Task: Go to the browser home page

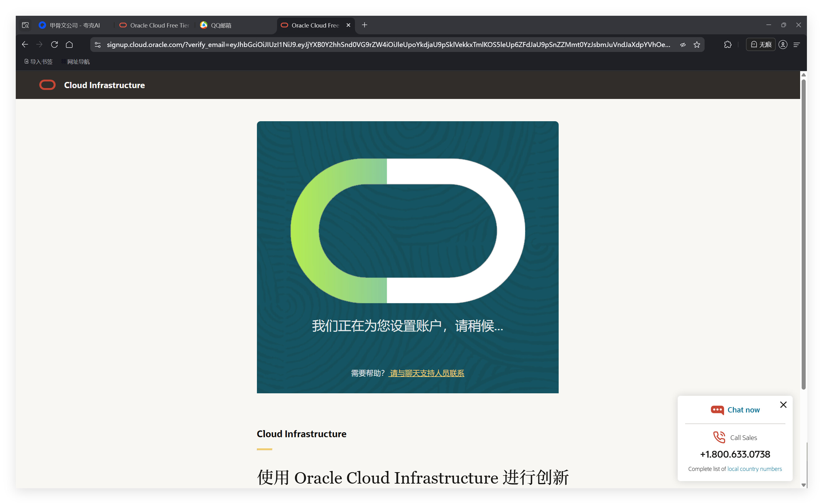Action: pos(69,45)
